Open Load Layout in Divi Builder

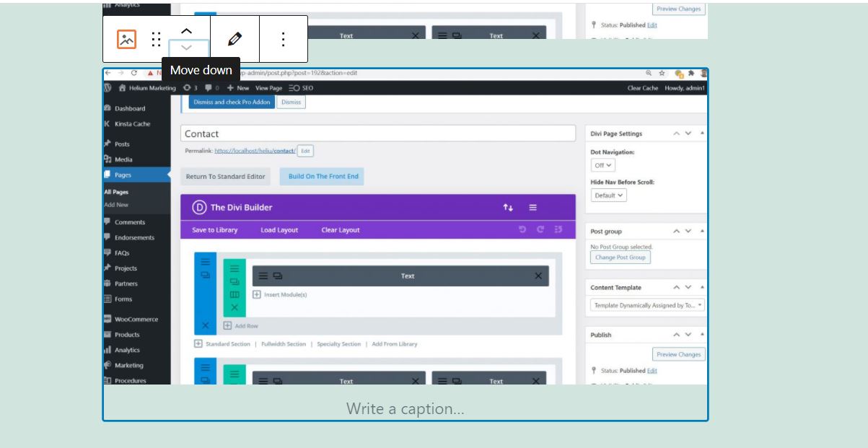click(x=279, y=230)
